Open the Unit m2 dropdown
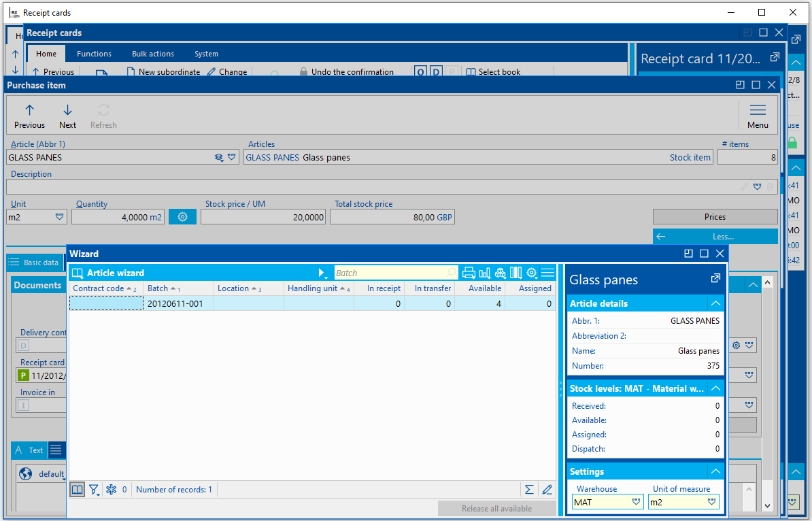Image resolution: width=812 pixels, height=521 pixels. pos(60,217)
